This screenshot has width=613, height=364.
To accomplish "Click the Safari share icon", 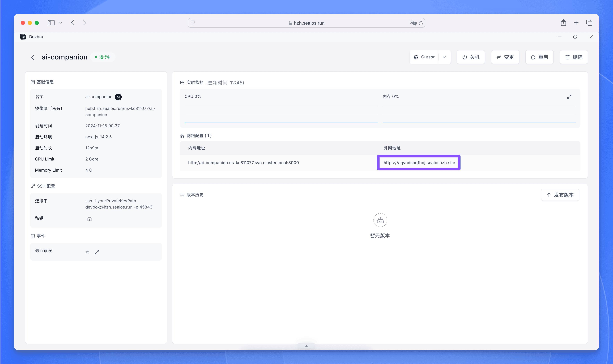I will click(563, 23).
